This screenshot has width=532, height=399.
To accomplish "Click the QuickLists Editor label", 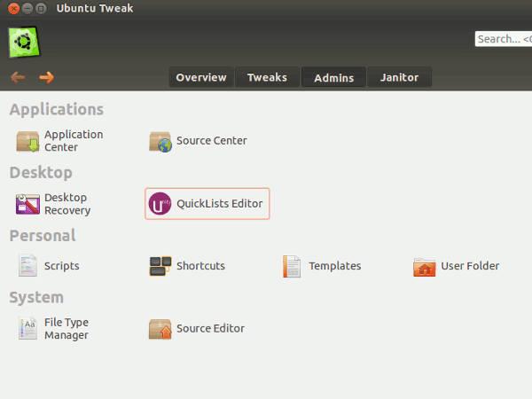I will (220, 204).
